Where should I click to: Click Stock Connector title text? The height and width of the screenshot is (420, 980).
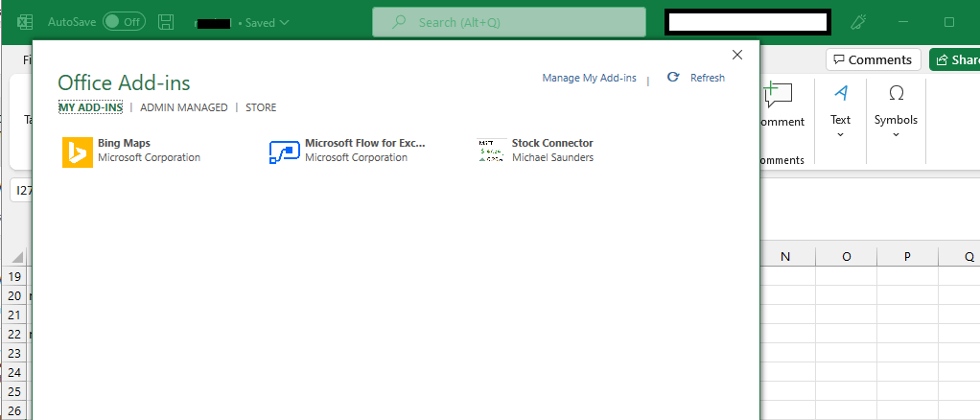tap(552, 143)
